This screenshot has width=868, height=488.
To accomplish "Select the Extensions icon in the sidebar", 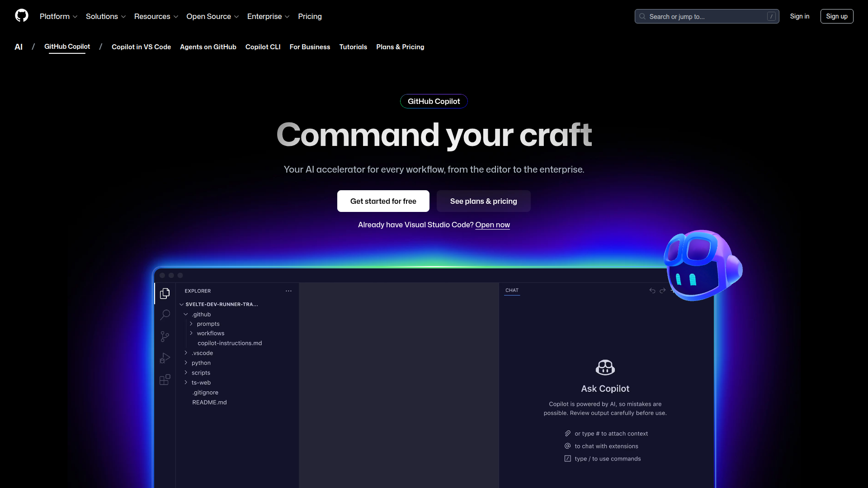I will [165, 380].
